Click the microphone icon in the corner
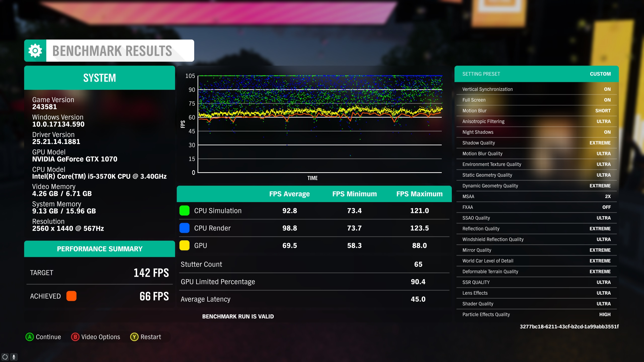 point(14,357)
